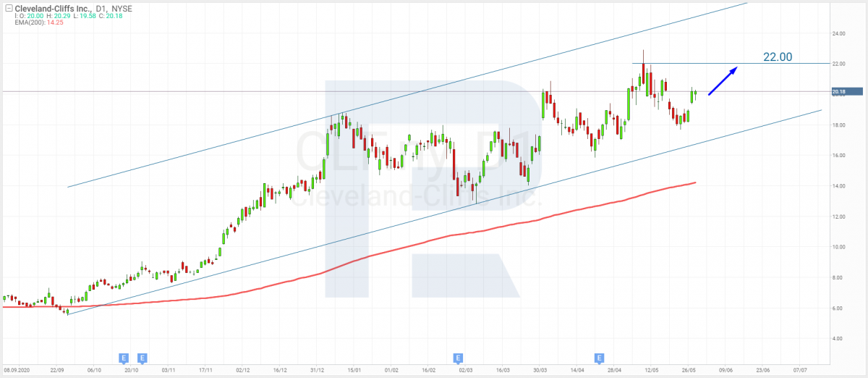Open the E earnings marker near 02/03
Viewport: 868px width, 378px height.
(458, 358)
